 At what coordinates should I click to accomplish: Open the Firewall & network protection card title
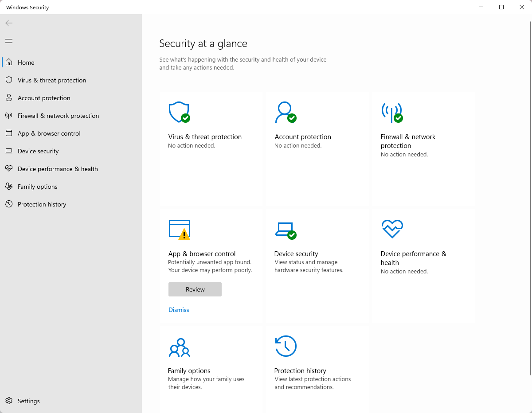(408, 141)
